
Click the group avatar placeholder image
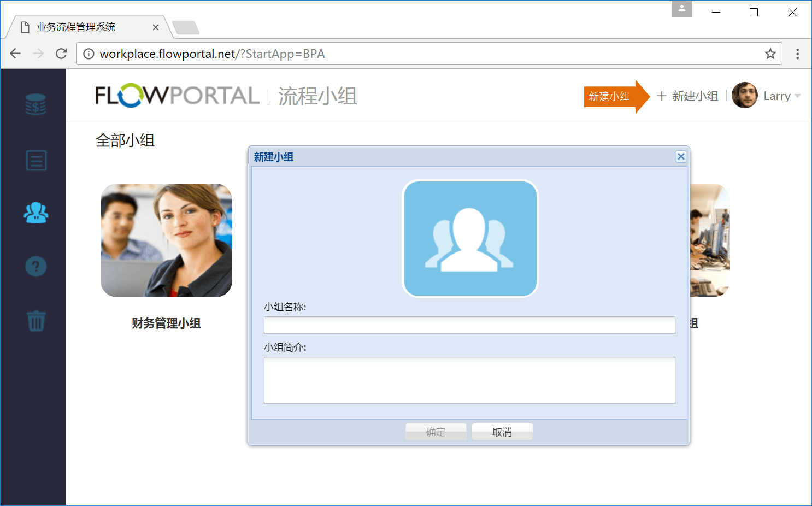[470, 239]
